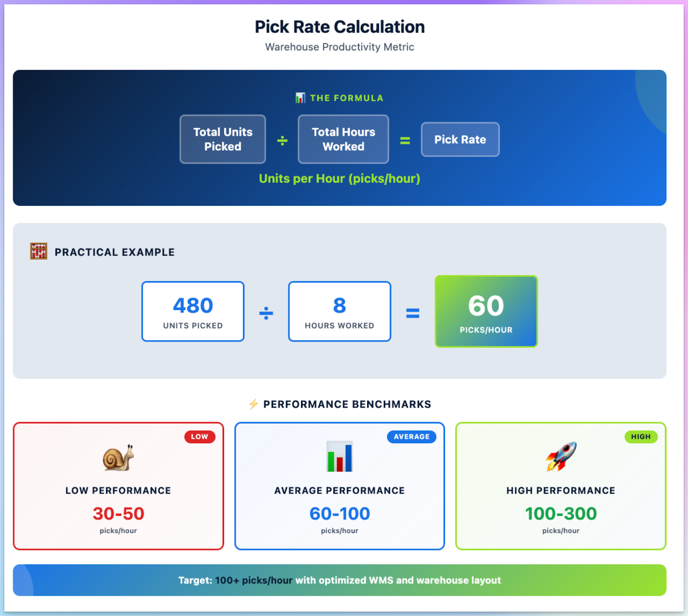Click the Total Hours Worked box

tap(343, 139)
